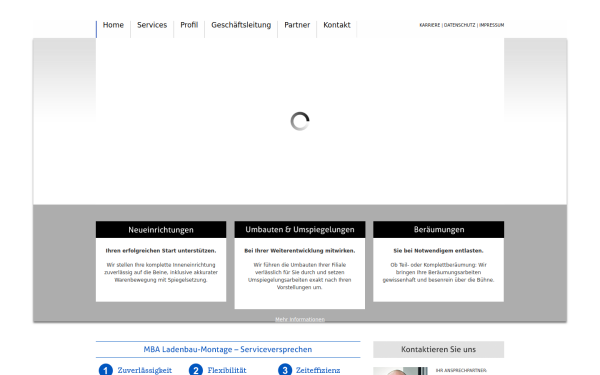Follow the KARRIERE link
Viewport: 600px width, 375px height.
pyautogui.click(x=430, y=25)
